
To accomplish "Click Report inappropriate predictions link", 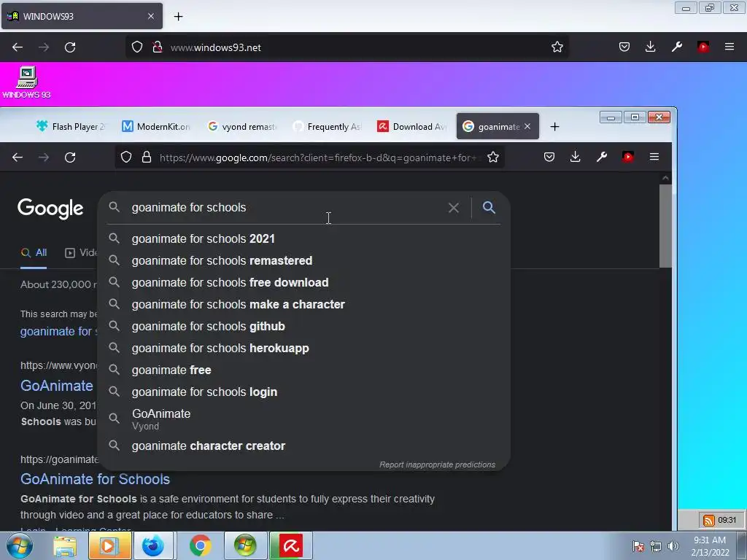I will click(x=438, y=464).
